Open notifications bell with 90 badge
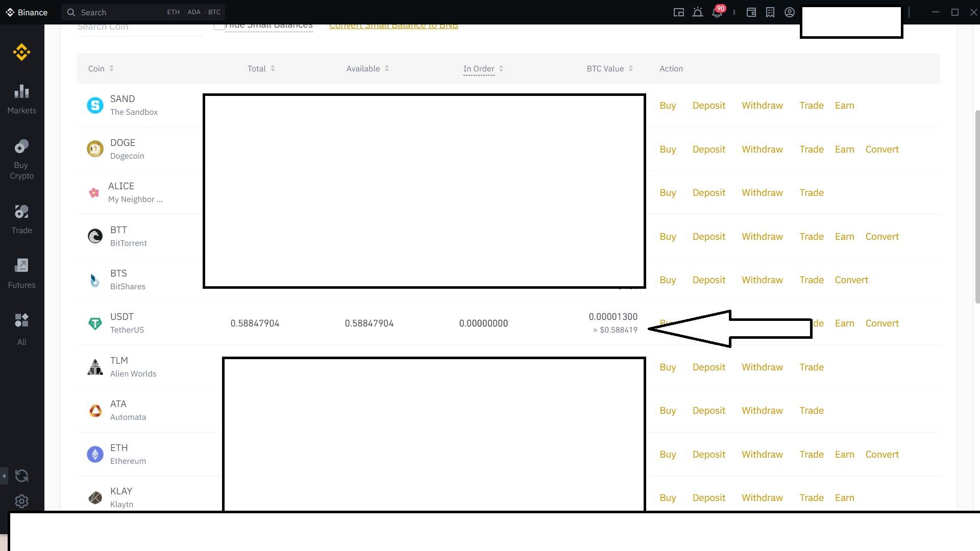The image size is (980, 551). pyautogui.click(x=717, y=12)
